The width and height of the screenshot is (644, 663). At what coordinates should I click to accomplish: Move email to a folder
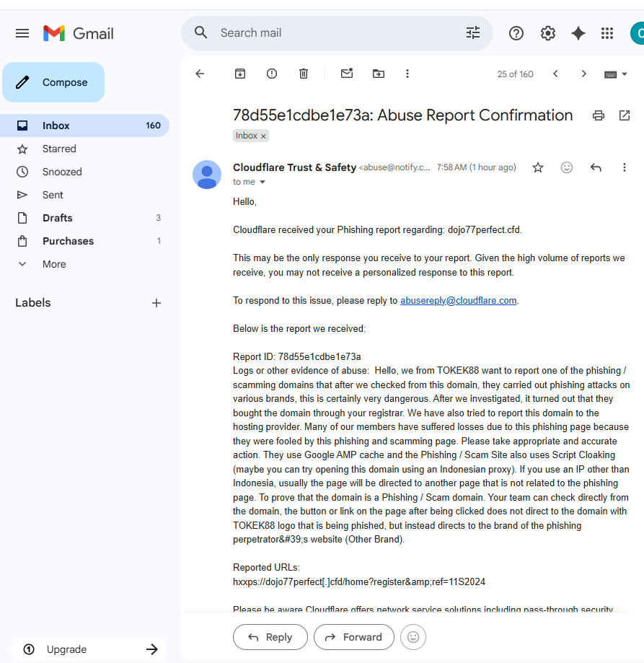[378, 74]
